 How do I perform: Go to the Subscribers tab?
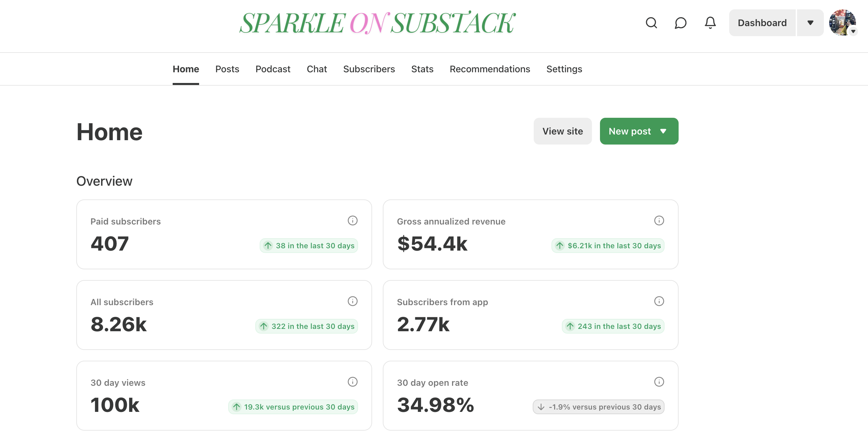[369, 69]
